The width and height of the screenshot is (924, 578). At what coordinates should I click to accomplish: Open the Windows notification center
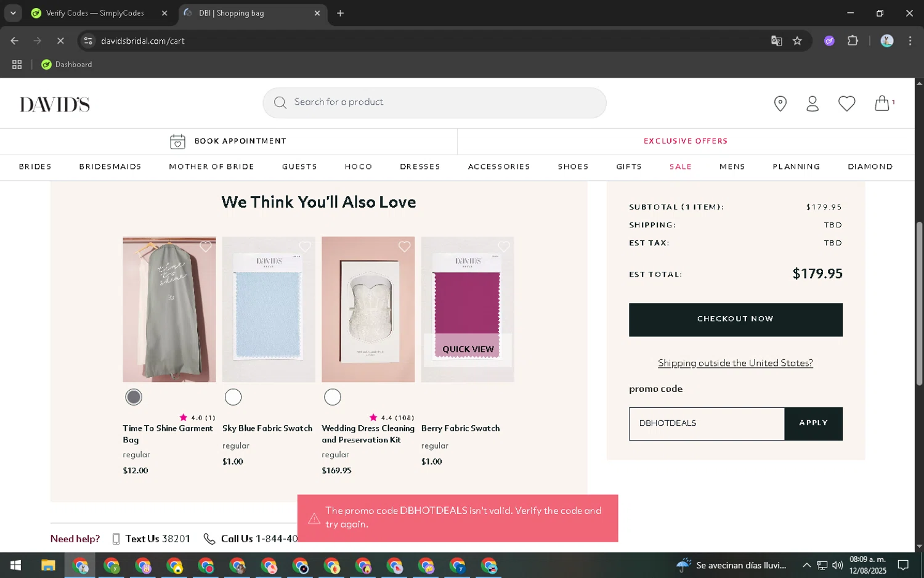tap(903, 565)
